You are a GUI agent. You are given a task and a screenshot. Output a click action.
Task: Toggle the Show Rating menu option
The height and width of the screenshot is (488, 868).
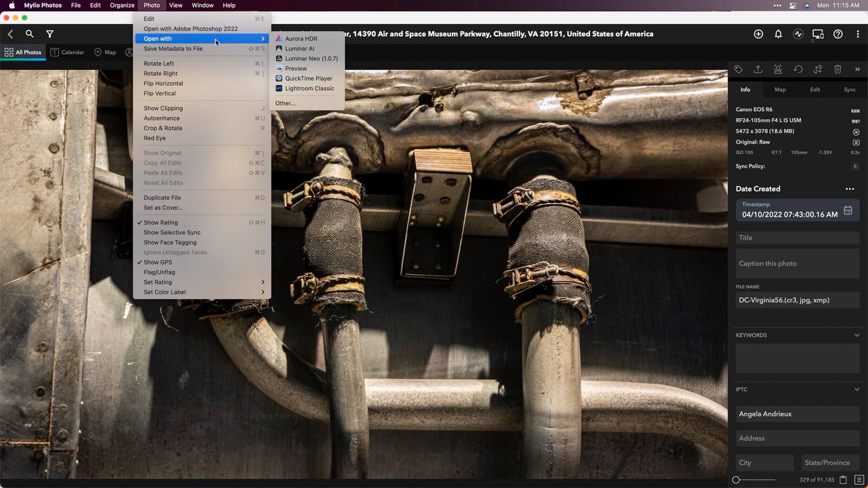(161, 223)
